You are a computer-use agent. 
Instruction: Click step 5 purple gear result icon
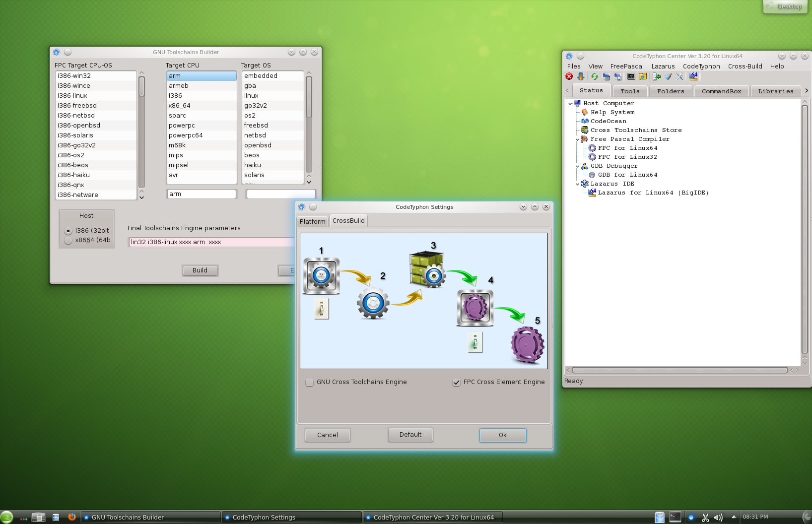coord(528,345)
